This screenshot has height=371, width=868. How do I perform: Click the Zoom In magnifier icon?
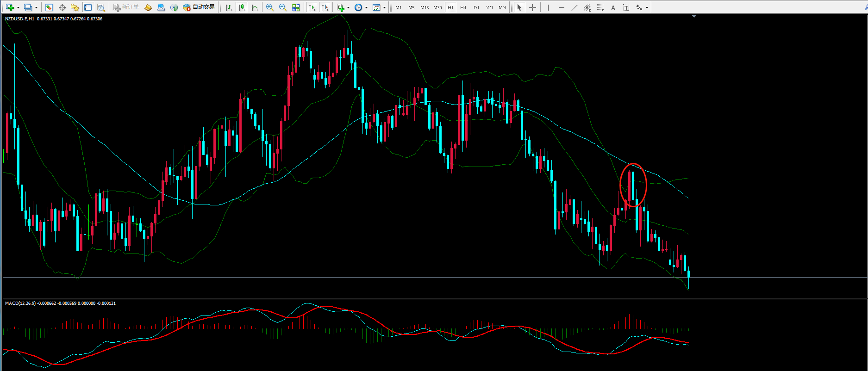270,7
